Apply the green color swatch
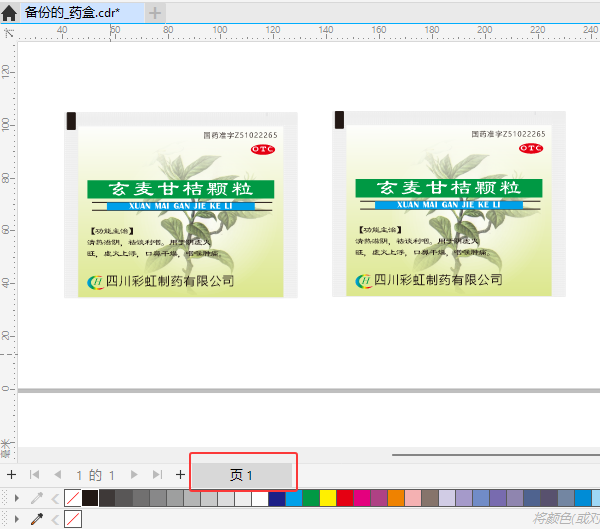The height and width of the screenshot is (529, 600). [311, 498]
